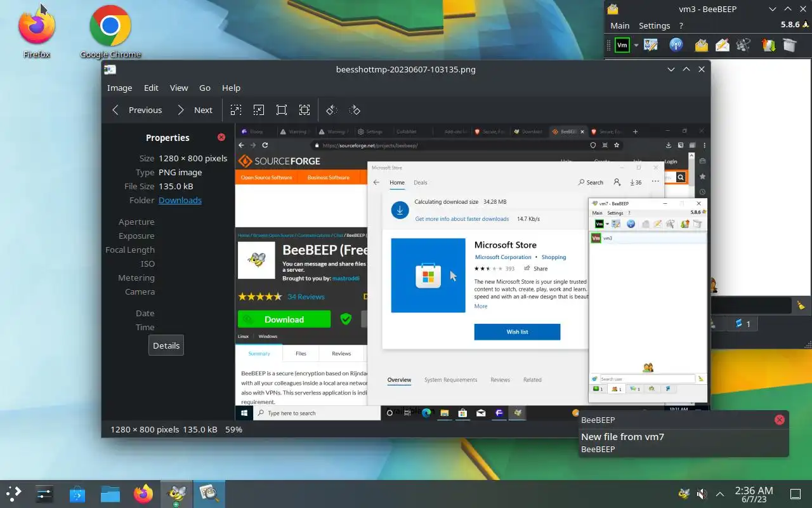Viewport: 812px width, 508px height.
Task: Open the KDE application launcher
Action: [14, 493]
